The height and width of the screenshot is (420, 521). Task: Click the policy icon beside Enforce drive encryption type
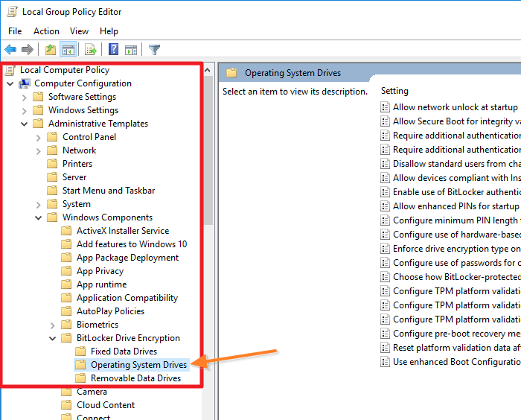click(x=385, y=249)
